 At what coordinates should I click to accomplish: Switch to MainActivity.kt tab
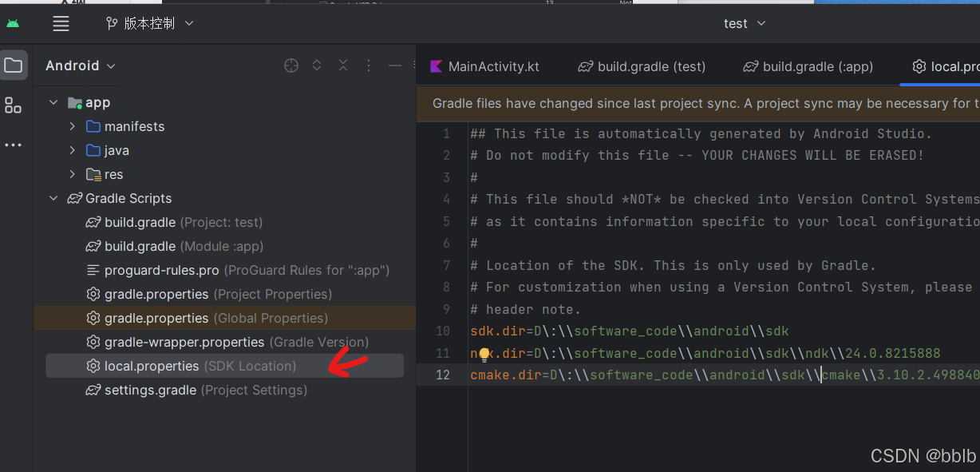(x=484, y=66)
